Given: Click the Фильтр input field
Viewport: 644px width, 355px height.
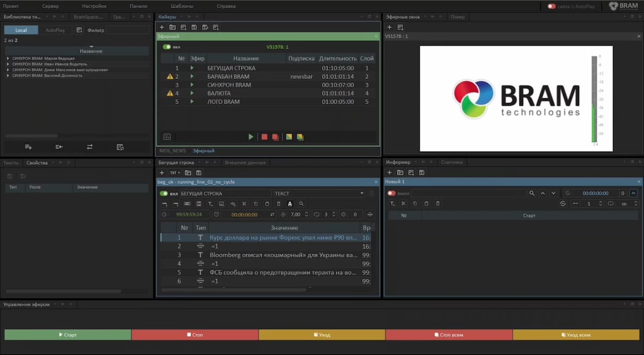Looking at the screenshot, I should click(128, 30).
